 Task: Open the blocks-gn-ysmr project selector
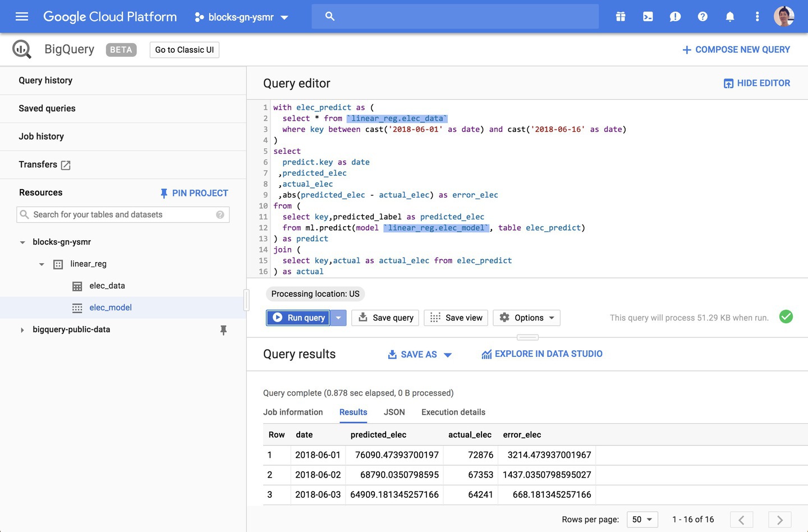[x=242, y=17]
